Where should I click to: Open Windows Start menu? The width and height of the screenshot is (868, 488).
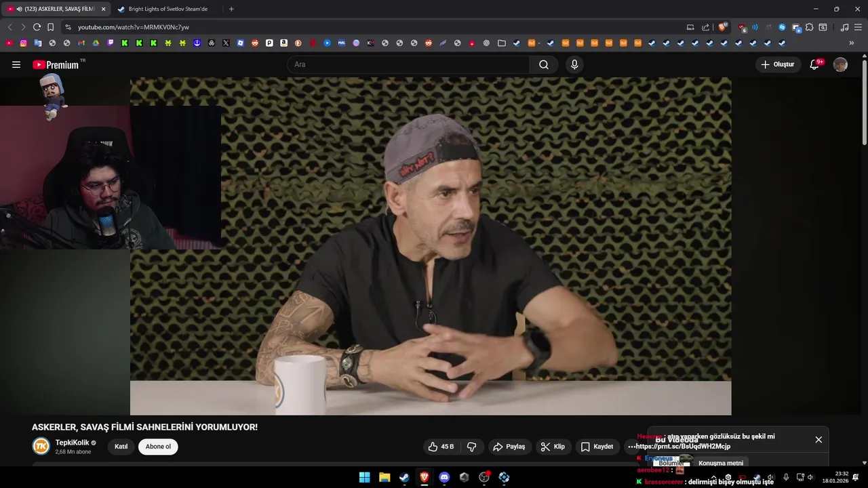tap(364, 477)
